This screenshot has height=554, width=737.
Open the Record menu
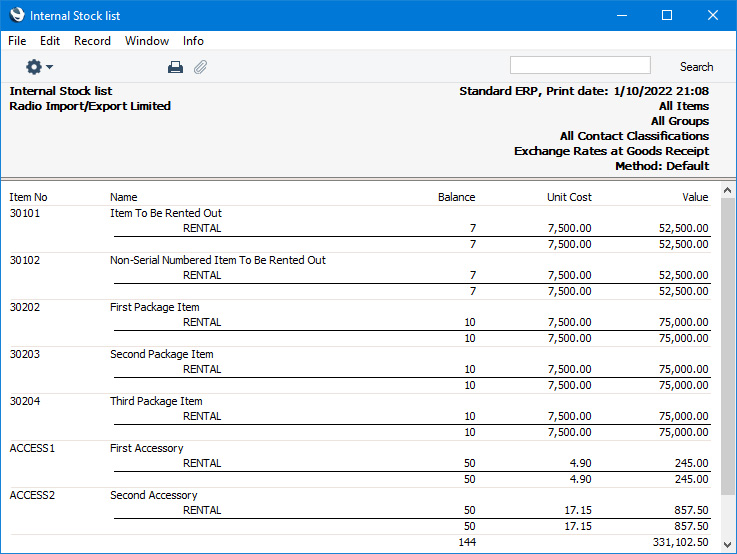pyautogui.click(x=92, y=41)
